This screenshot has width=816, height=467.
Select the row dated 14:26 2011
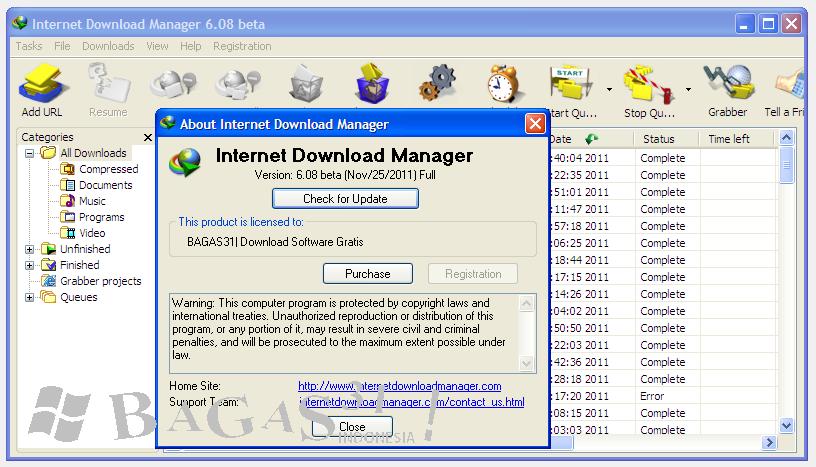pos(664,294)
